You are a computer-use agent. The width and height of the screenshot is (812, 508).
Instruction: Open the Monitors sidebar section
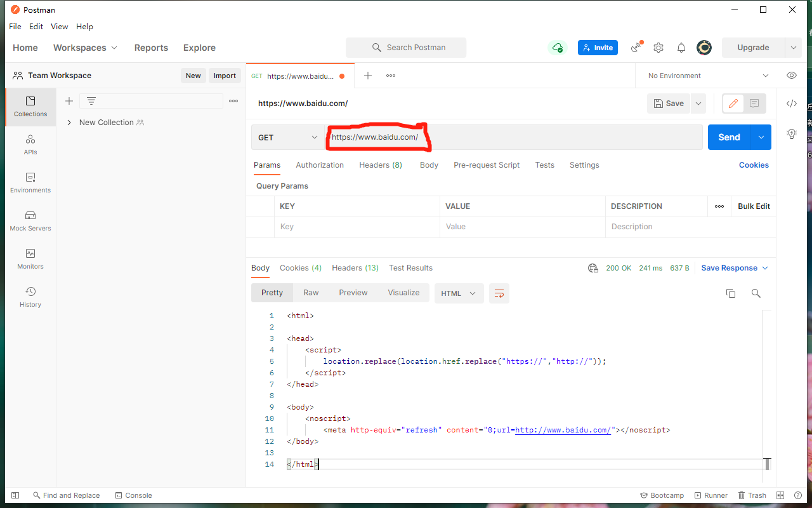click(30, 259)
